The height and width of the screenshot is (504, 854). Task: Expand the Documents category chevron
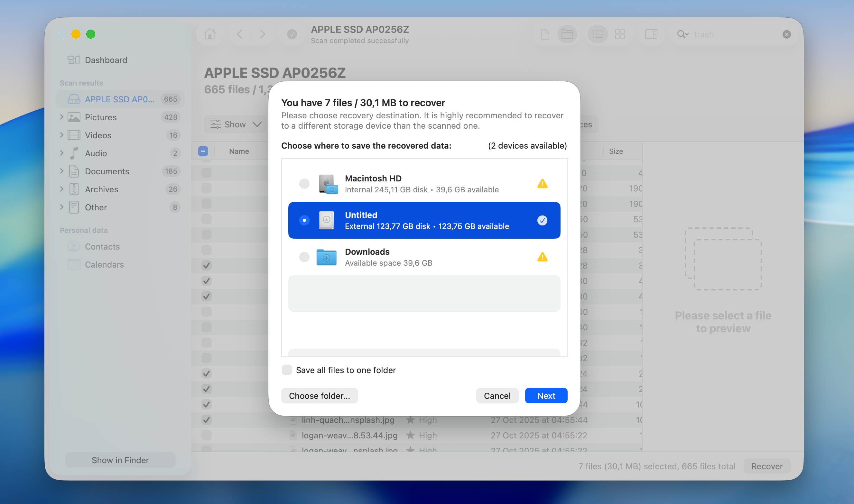click(61, 171)
